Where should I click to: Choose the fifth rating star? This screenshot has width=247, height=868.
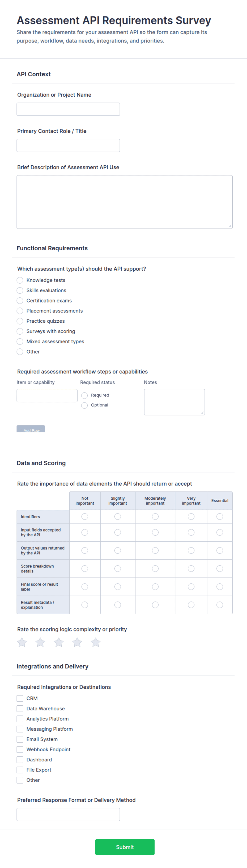pos(96,642)
